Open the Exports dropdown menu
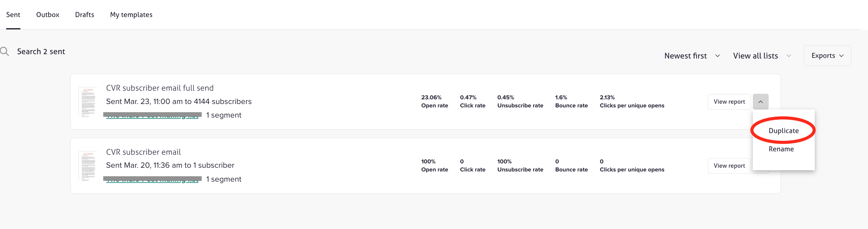Viewport: 868px width, 229px height. tap(827, 56)
